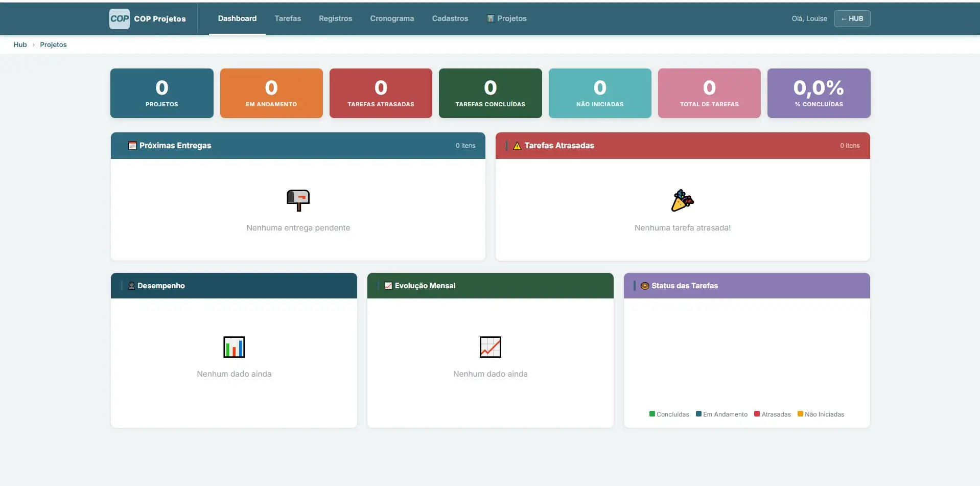Open the Tarefas tab
Viewport: 980px width, 486px height.
[288, 18]
